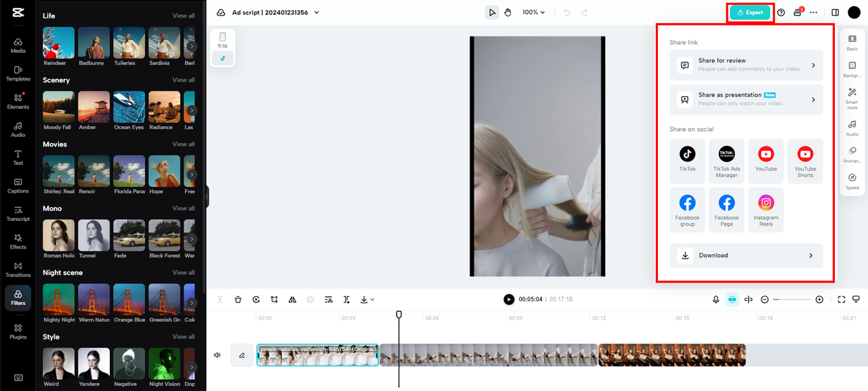This screenshot has height=391, width=868.
Task: Open the download arrow dropdown in timeline toolbar
Action: tap(368, 300)
